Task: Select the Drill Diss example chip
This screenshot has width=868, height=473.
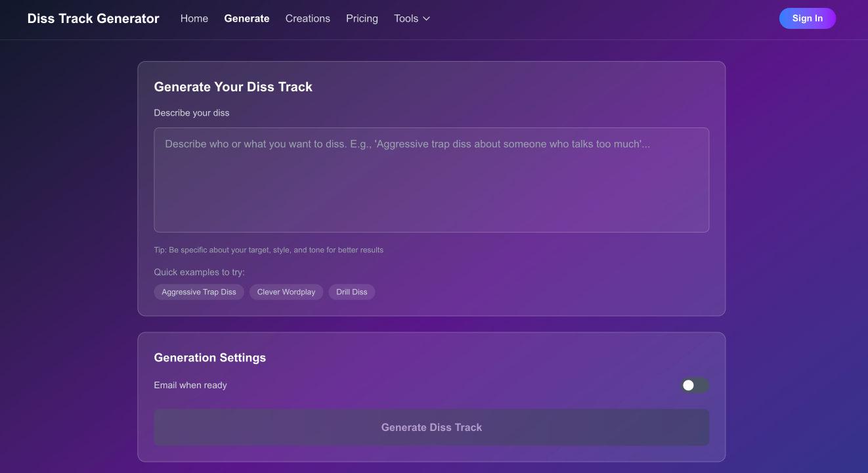Action: tap(352, 292)
